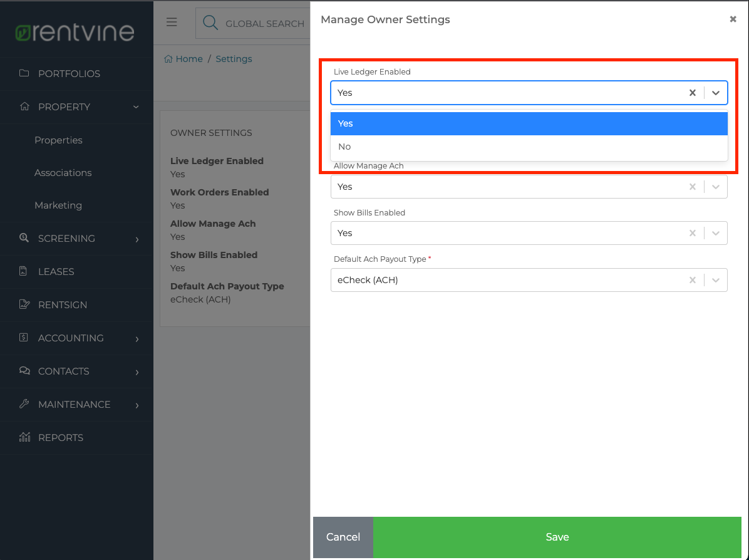
Task: Open the Show Bills Enabled dropdown arrow
Action: [716, 233]
